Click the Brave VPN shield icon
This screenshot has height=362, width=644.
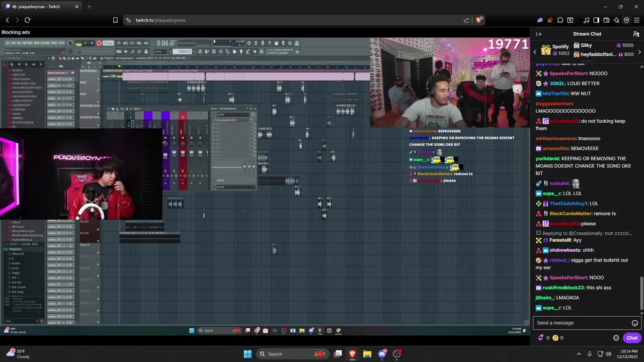coord(626,20)
